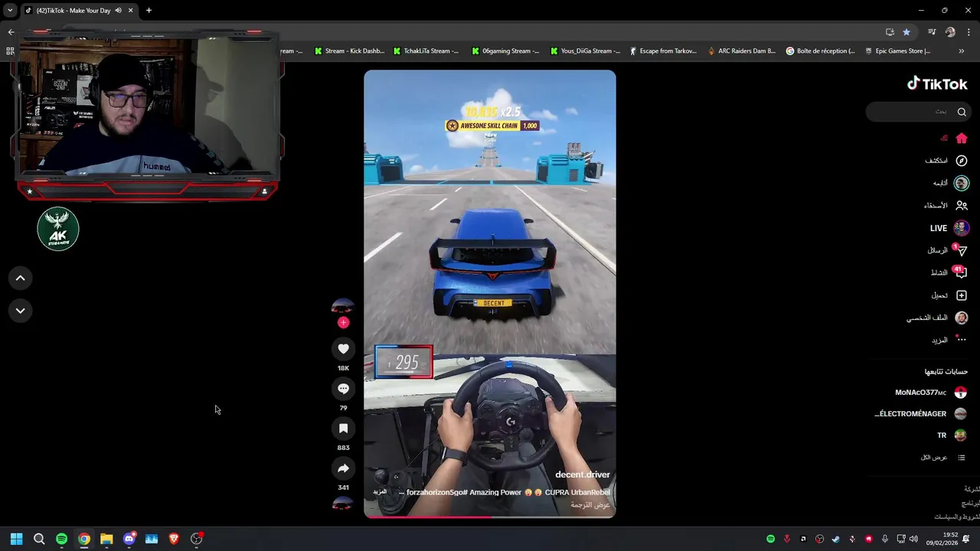The height and width of the screenshot is (551, 980).
Task: Open the Messages paper-plane icon
Action: click(x=962, y=250)
